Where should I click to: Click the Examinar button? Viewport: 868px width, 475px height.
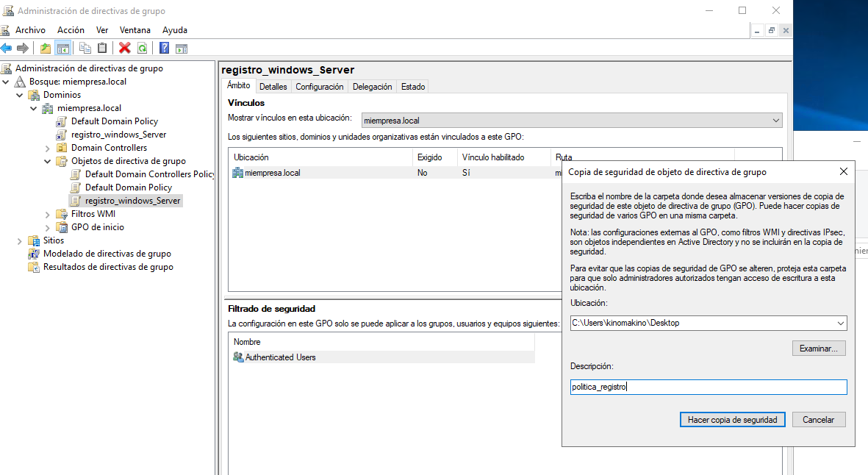[x=819, y=349]
